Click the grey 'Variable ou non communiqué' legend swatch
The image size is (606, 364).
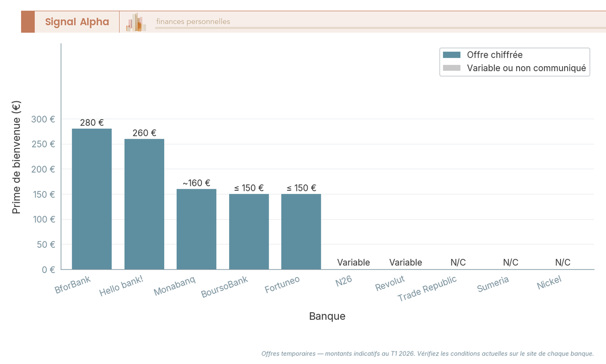(x=451, y=68)
